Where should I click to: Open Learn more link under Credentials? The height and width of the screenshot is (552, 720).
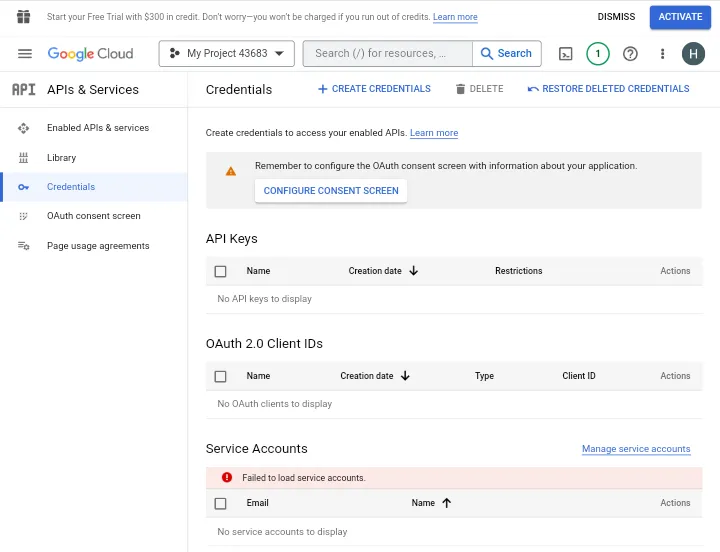[x=434, y=133]
